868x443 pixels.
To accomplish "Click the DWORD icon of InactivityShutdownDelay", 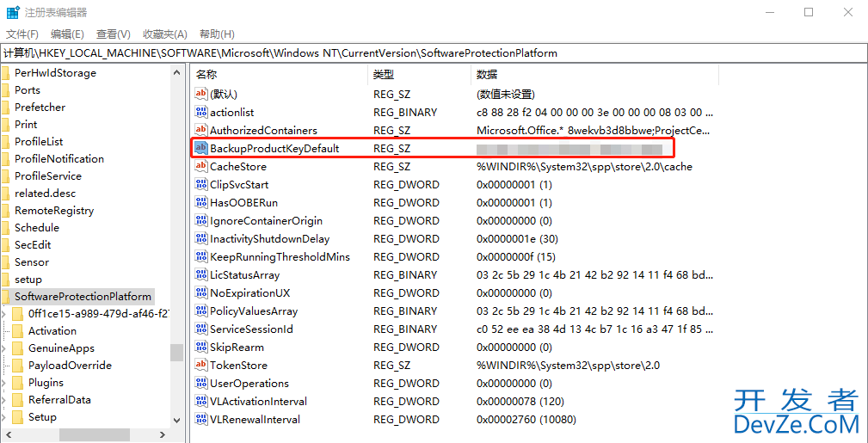I will (x=201, y=239).
